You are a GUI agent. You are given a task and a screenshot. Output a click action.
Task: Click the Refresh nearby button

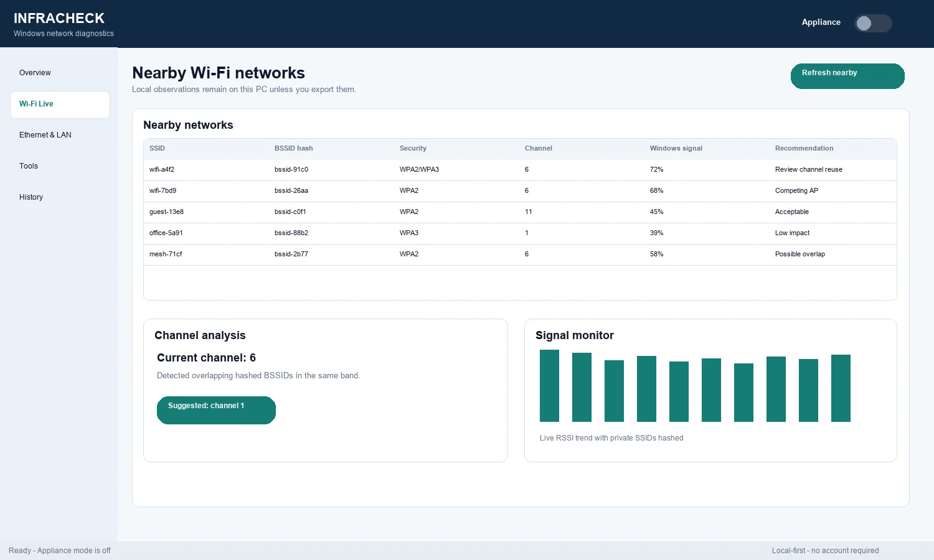tap(847, 76)
